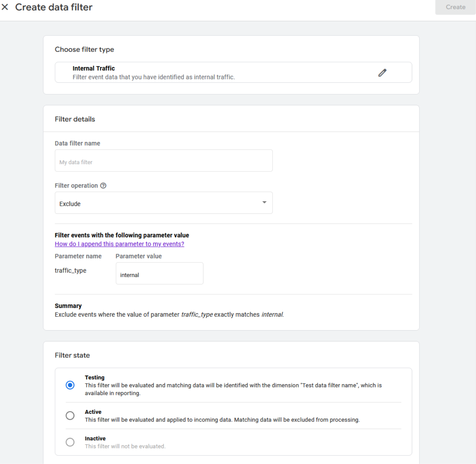Select the Internal Traffic filter type card
This screenshot has width=476, height=464.
[218, 72]
